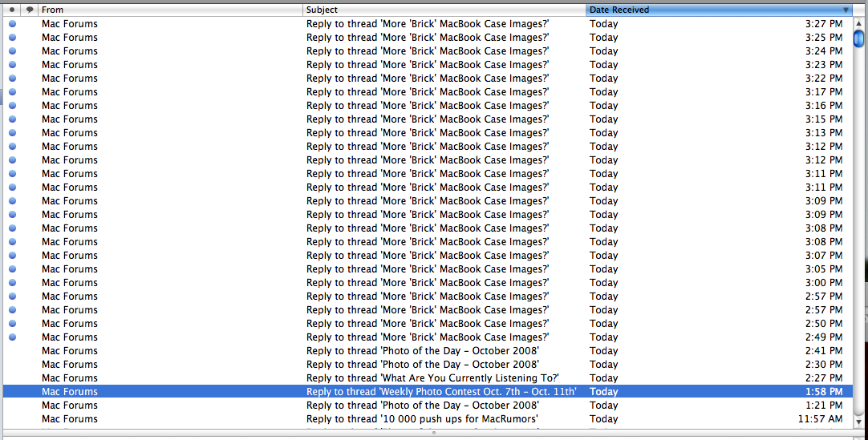Click the 3:16 PM time cell

824,106
